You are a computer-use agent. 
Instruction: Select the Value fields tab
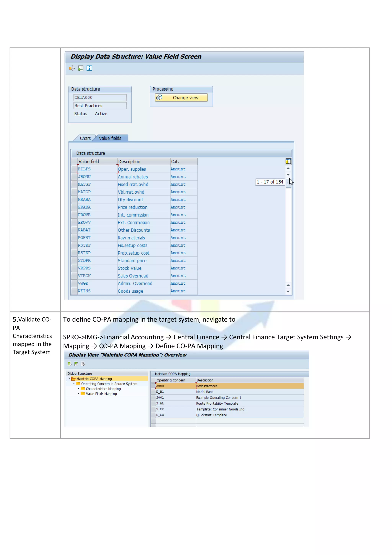(110, 139)
